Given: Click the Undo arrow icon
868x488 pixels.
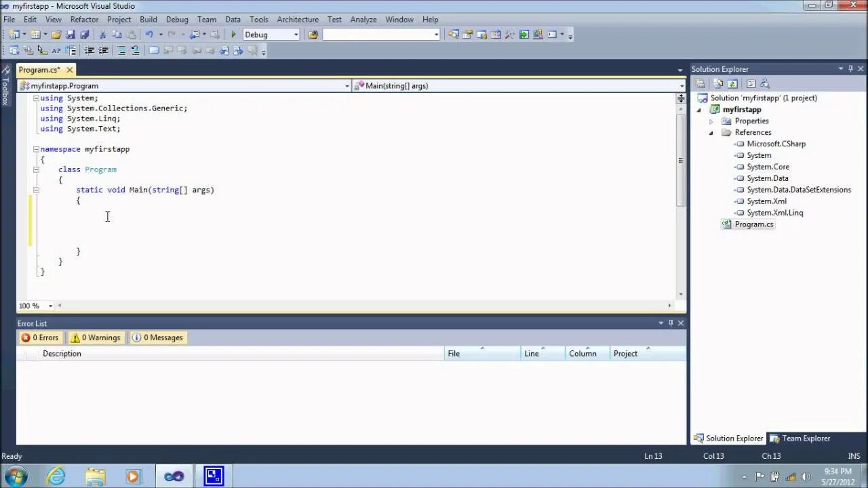Looking at the screenshot, I should pyautogui.click(x=149, y=35).
